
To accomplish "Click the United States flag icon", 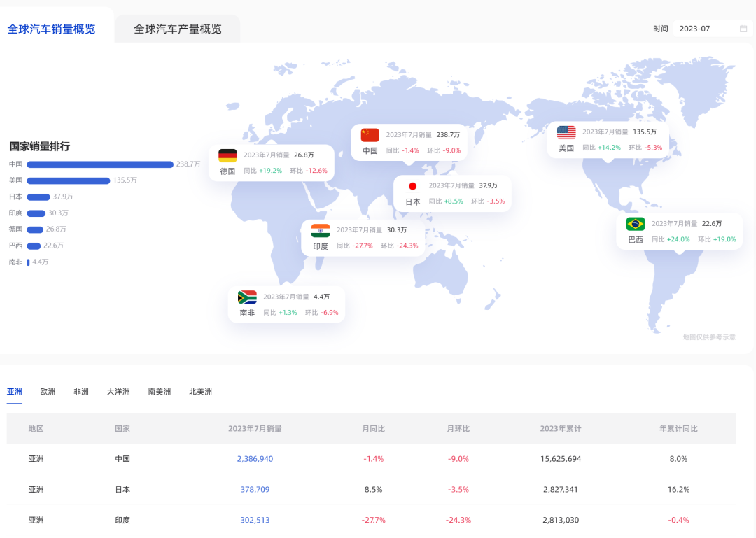I will coord(566,132).
